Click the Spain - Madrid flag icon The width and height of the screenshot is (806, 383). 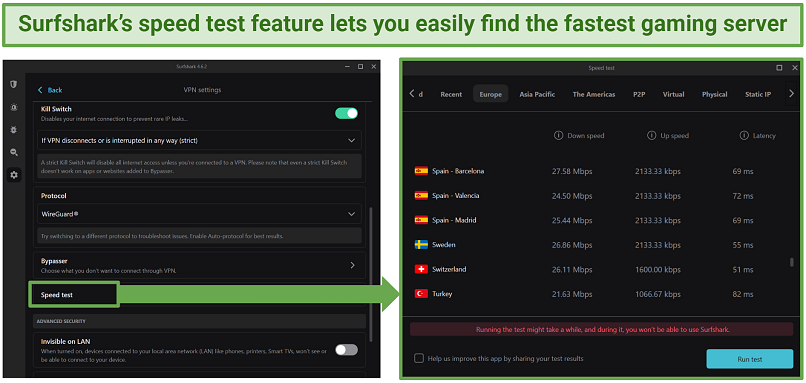[421, 220]
